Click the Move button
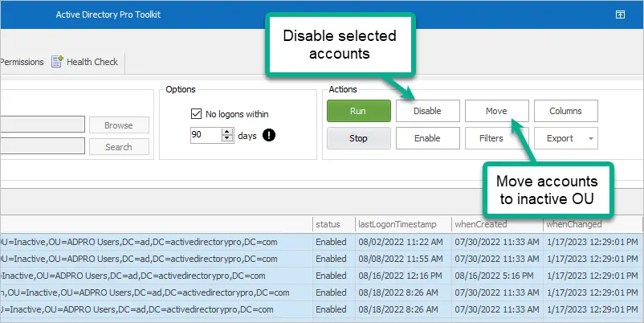This screenshot has width=644, height=323. coord(496,111)
